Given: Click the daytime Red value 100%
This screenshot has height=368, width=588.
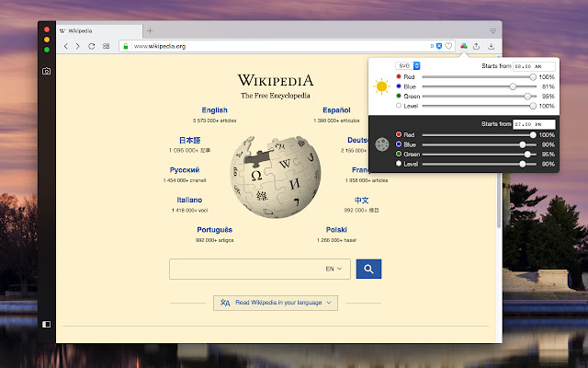Looking at the screenshot, I should coord(547,77).
